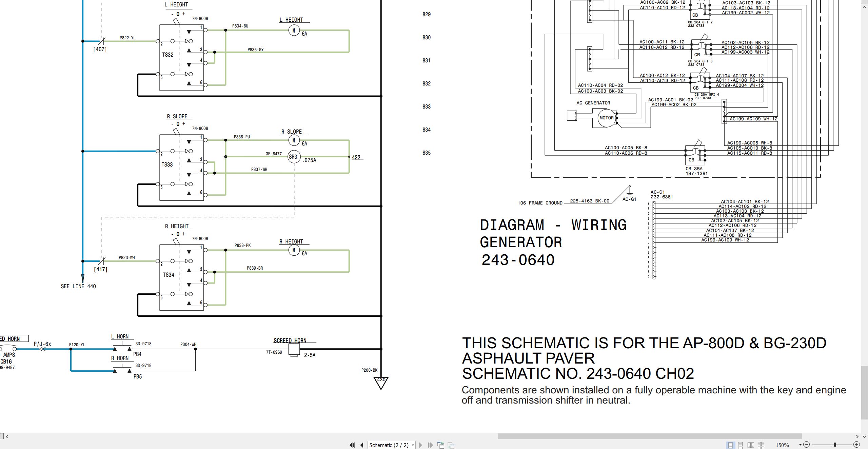Click the R HEIGHT motor symbol
The height and width of the screenshot is (449, 868).
[x=294, y=250]
